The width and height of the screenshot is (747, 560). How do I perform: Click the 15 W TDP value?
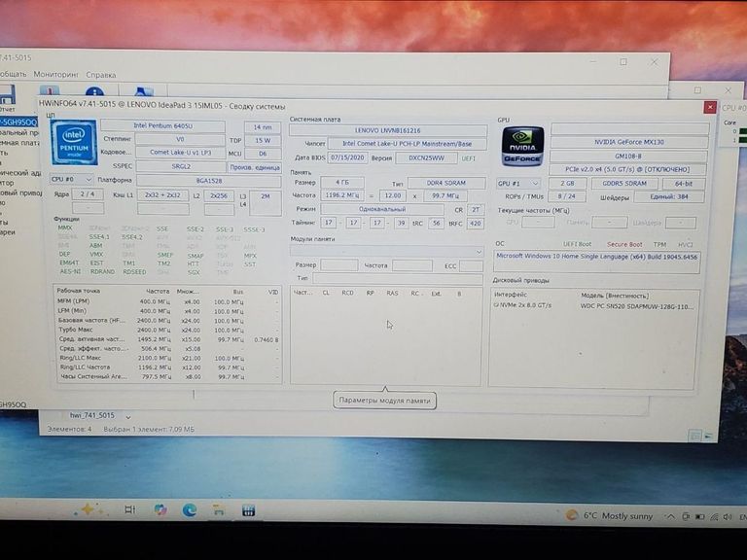pos(263,140)
